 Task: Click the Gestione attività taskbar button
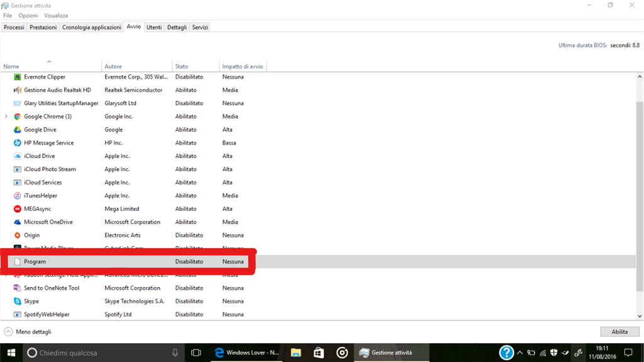point(392,353)
